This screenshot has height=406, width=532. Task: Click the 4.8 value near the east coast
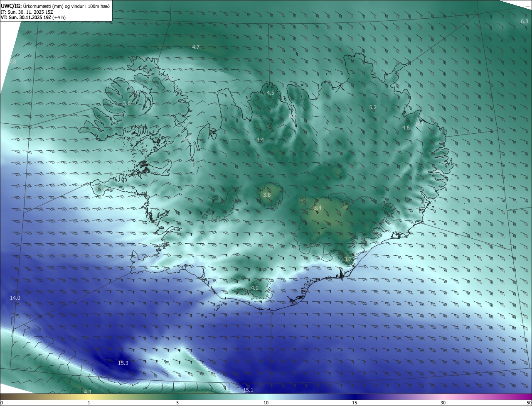[x=406, y=127]
